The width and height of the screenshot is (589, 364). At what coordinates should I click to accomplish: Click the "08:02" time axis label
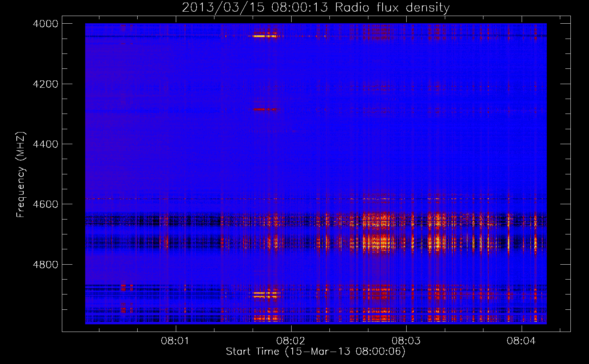pyautogui.click(x=290, y=341)
